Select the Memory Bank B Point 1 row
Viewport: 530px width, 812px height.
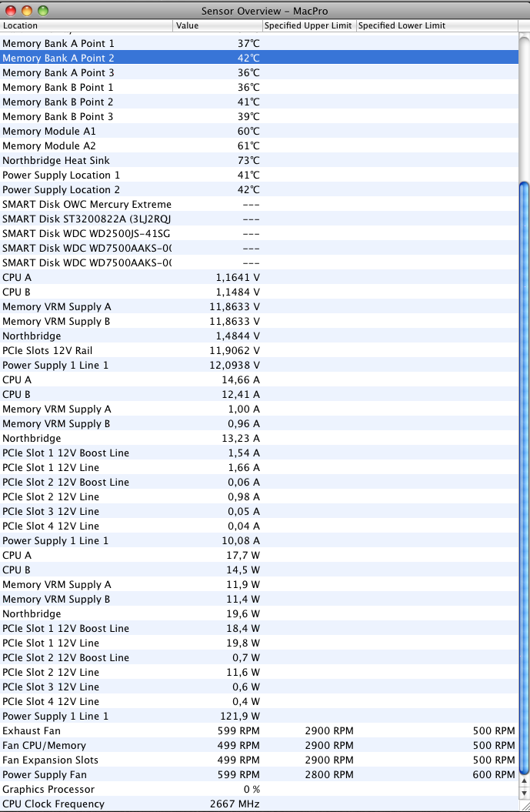(258, 87)
